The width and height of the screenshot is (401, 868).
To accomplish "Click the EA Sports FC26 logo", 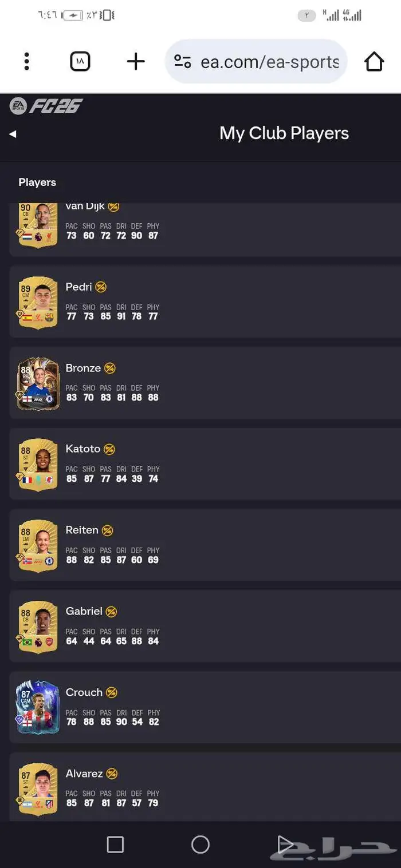I will tap(46, 106).
